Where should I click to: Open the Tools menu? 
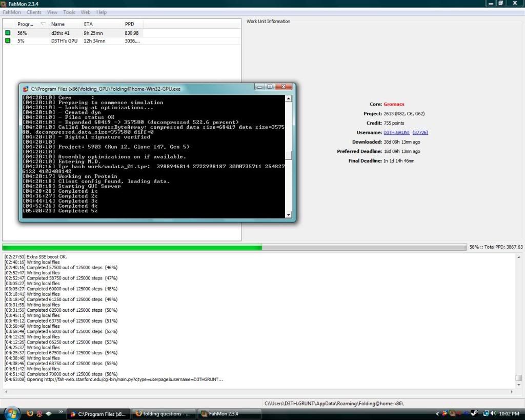pos(69,12)
